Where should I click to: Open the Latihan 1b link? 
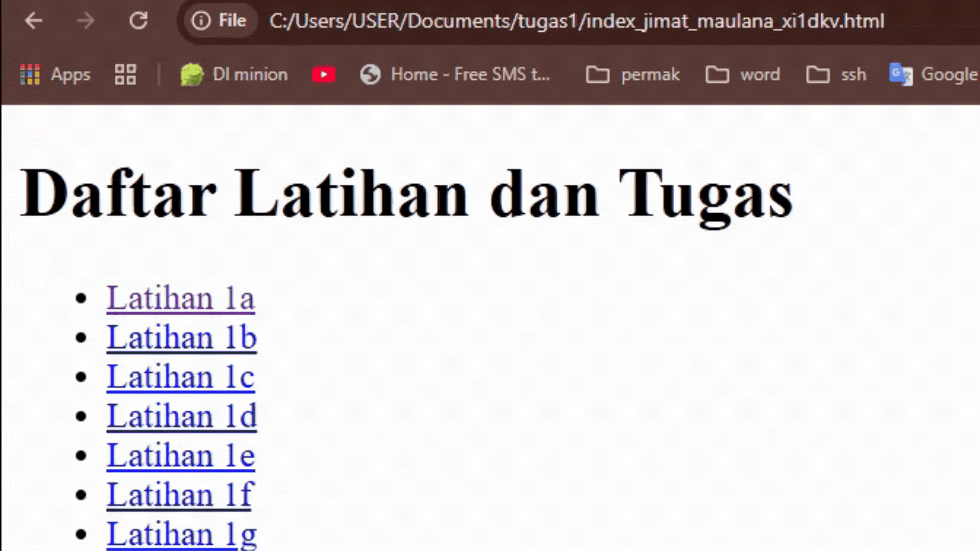pyautogui.click(x=181, y=337)
